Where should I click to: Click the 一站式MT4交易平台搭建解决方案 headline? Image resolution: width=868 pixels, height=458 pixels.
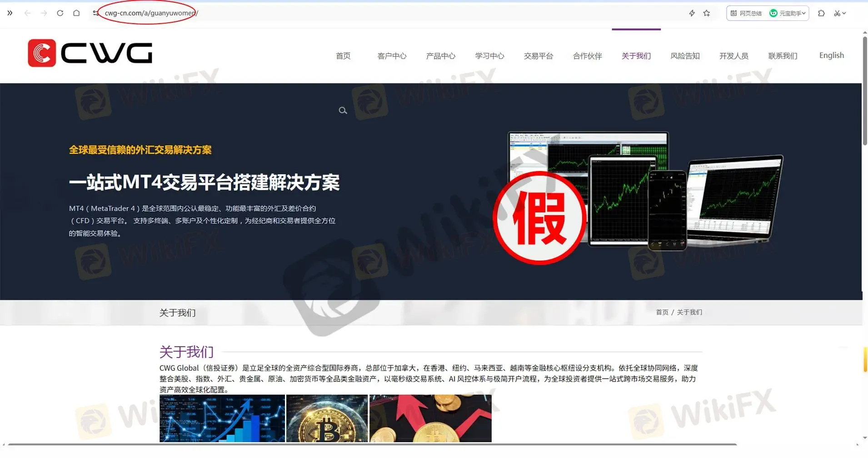click(x=204, y=182)
